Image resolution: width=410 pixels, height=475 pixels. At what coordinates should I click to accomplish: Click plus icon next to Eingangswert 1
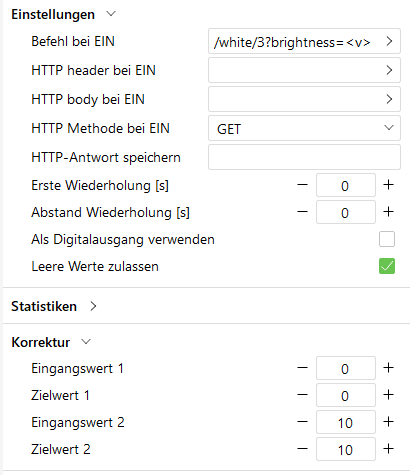(388, 368)
